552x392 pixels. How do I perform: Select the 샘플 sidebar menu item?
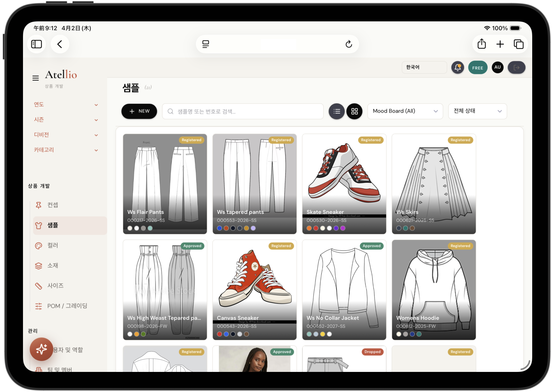coord(52,226)
